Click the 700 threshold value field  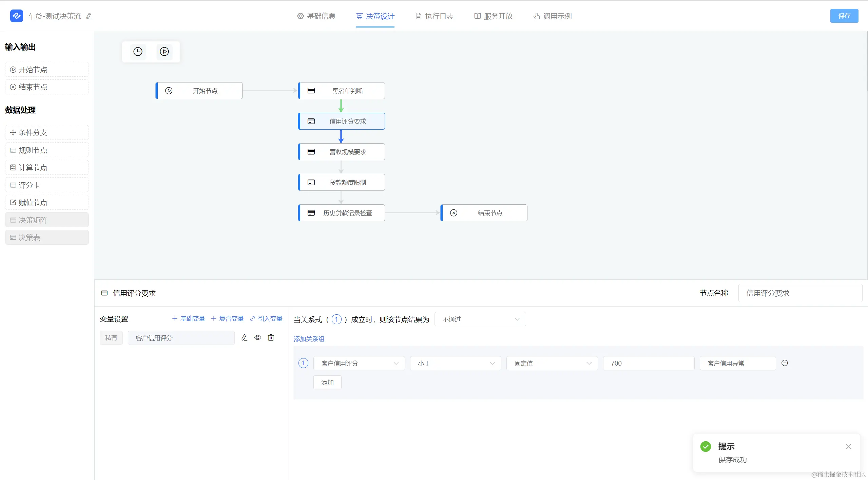(x=648, y=363)
